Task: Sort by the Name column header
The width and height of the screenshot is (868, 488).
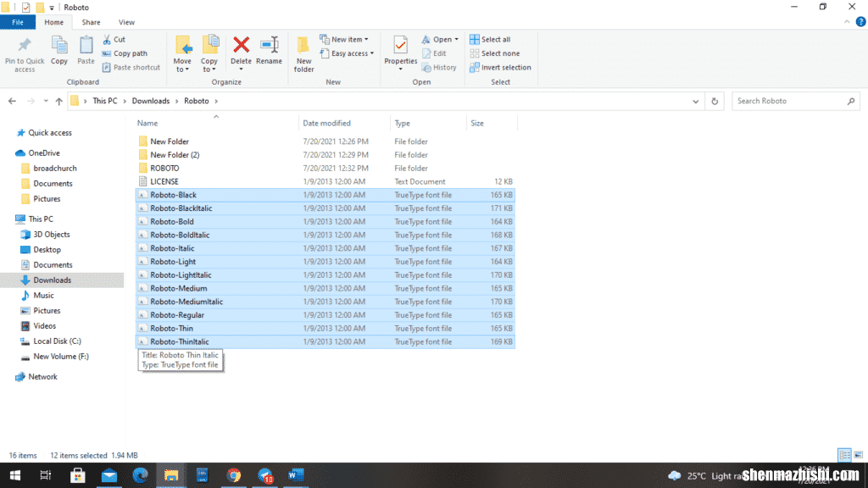Action: coord(216,123)
